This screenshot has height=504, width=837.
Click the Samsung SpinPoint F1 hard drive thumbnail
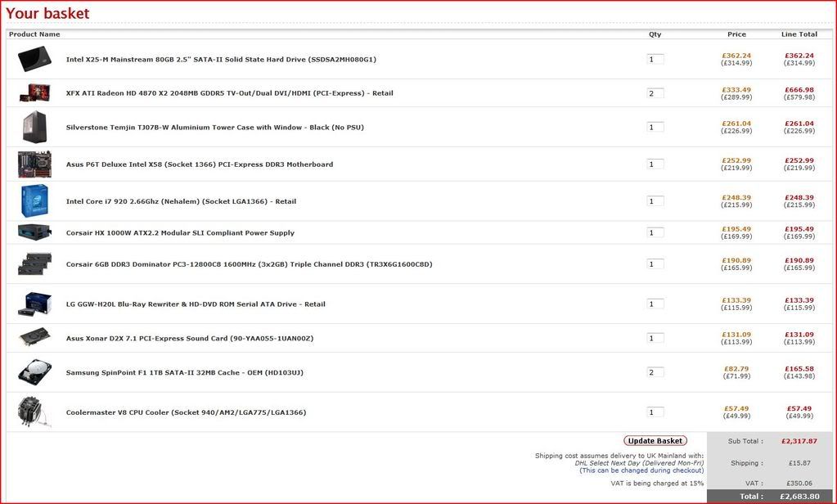point(34,372)
